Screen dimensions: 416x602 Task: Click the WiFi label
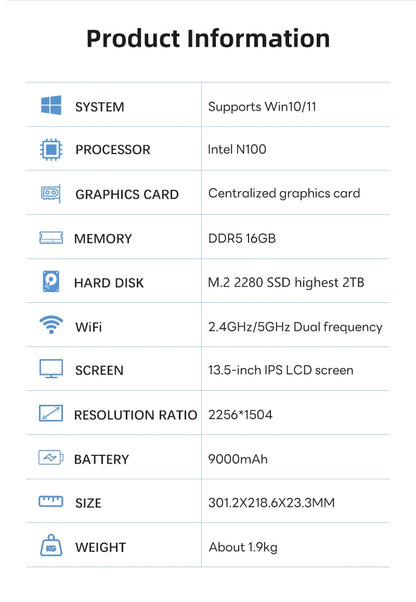[x=89, y=327]
